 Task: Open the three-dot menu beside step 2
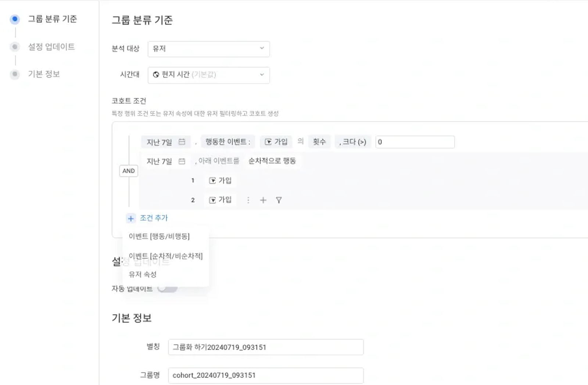click(x=248, y=200)
